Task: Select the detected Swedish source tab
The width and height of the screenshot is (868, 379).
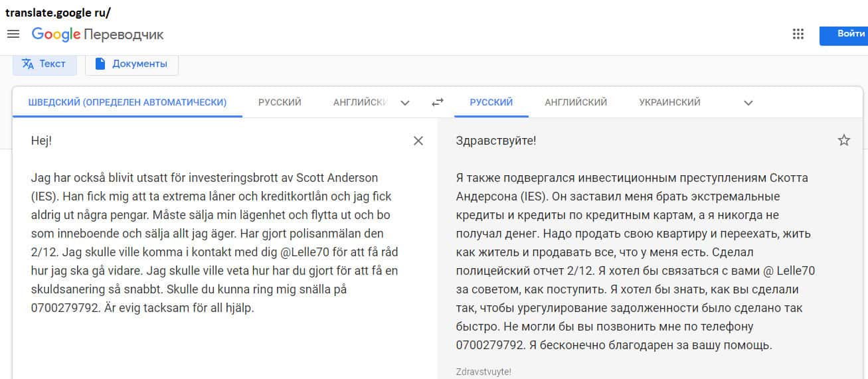Action: [128, 102]
